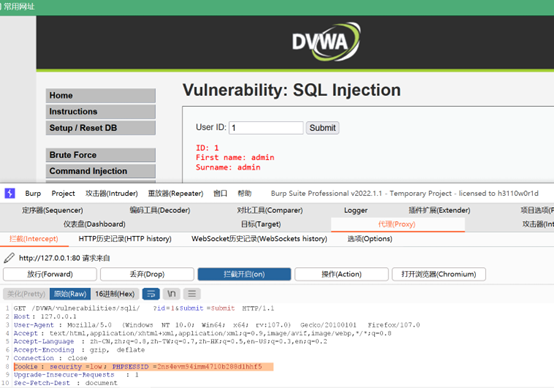
Task: Switch to the Comparer tab
Action: (270, 210)
